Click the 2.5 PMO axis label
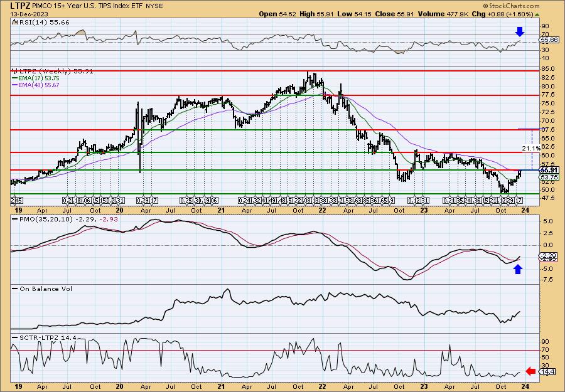 (549, 233)
